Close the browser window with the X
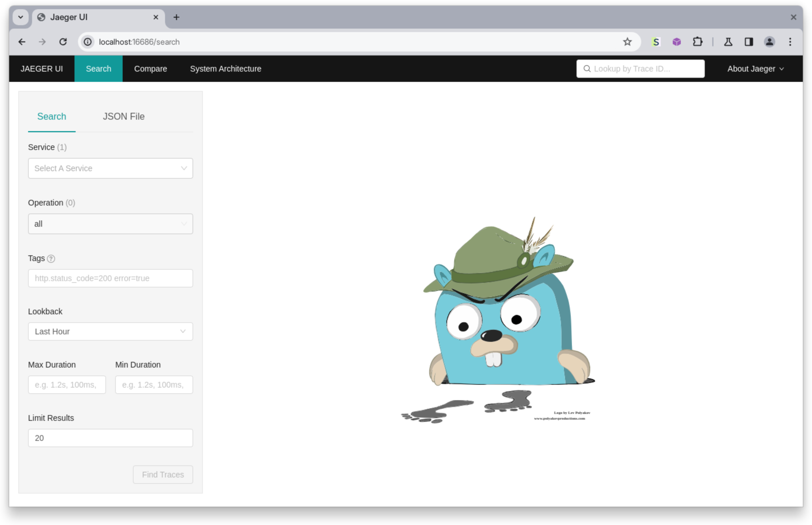 pos(794,17)
